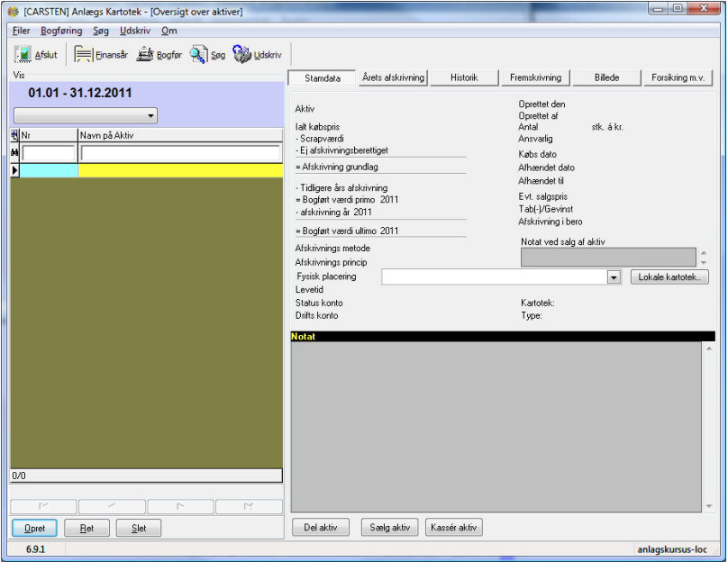
Task: Open the Søg menu
Action: pyautogui.click(x=101, y=31)
